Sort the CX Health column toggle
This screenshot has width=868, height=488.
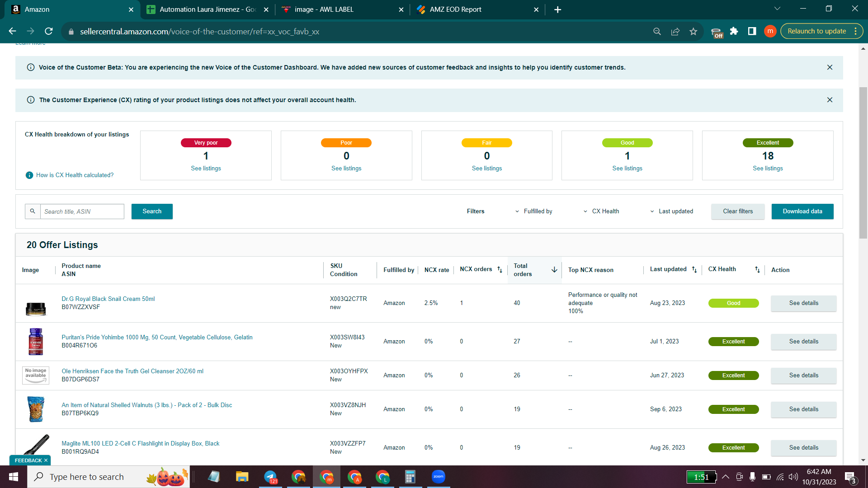point(757,269)
